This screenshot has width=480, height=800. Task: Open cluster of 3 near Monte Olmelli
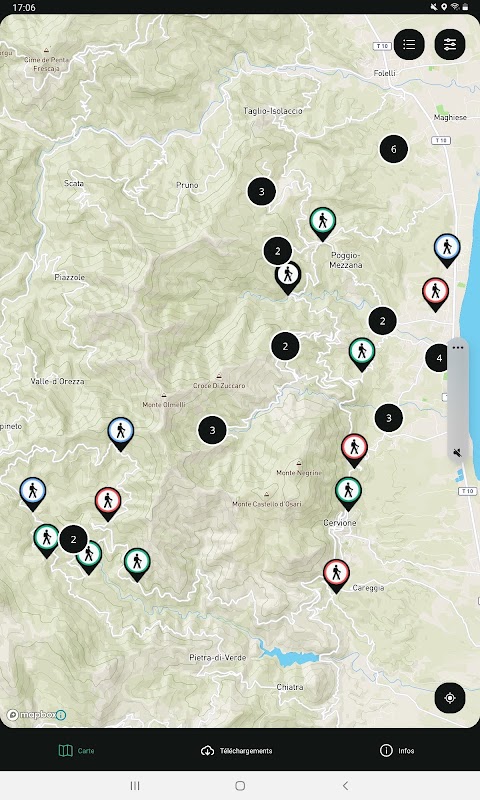[212, 430]
